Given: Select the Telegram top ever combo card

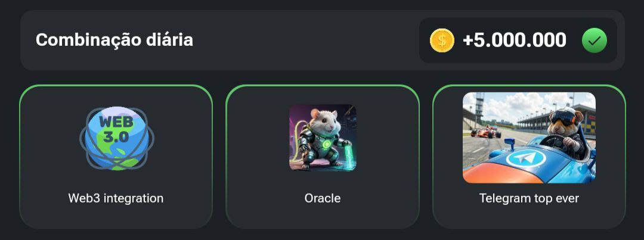Looking at the screenshot, I should click(529, 157).
